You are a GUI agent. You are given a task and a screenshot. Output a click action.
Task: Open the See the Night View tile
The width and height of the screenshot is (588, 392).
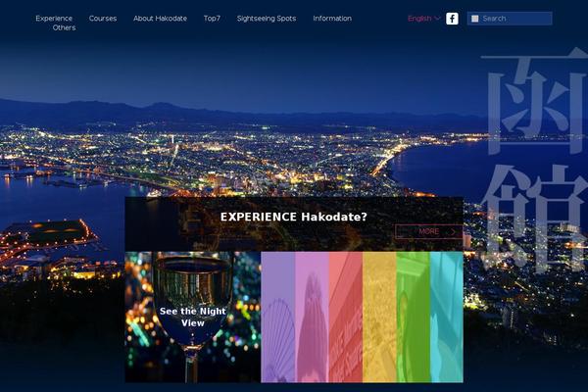pyautogui.click(x=193, y=317)
